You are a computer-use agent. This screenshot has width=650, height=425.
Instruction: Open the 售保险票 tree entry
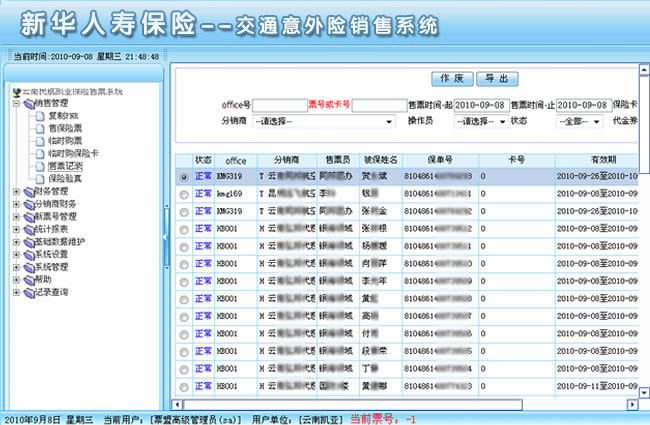[65, 129]
